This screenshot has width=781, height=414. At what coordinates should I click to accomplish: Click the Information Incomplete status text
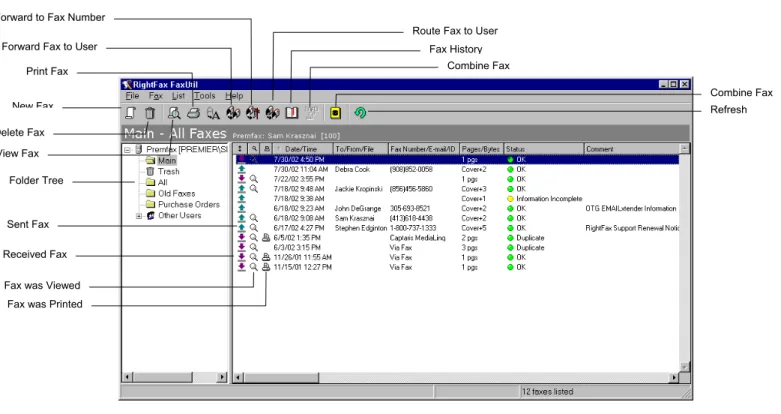click(549, 199)
